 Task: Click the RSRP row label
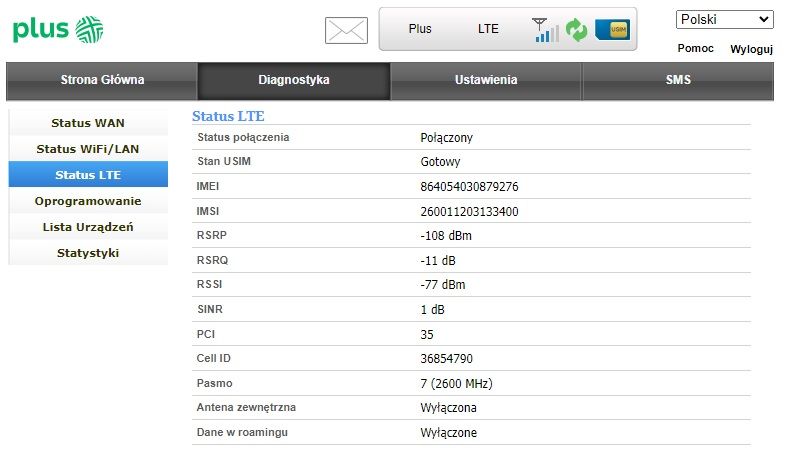point(212,236)
